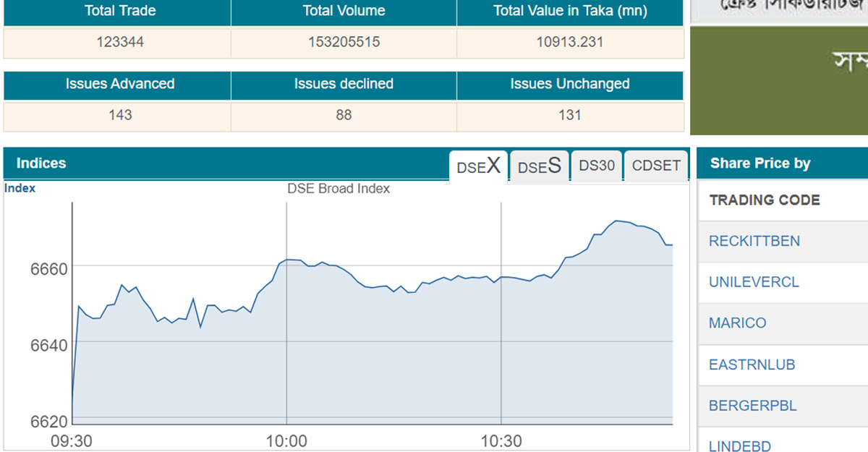This screenshot has width=868, height=452.
Task: Click the Issues Unchanged count 131
Action: (x=570, y=115)
